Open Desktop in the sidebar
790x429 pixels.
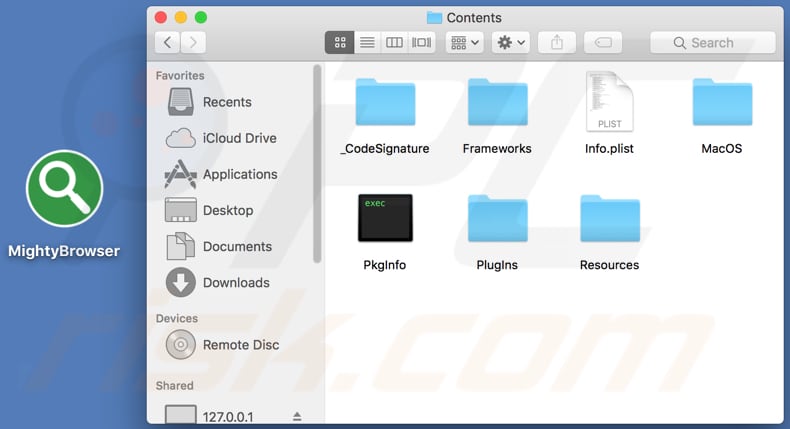(x=210, y=210)
